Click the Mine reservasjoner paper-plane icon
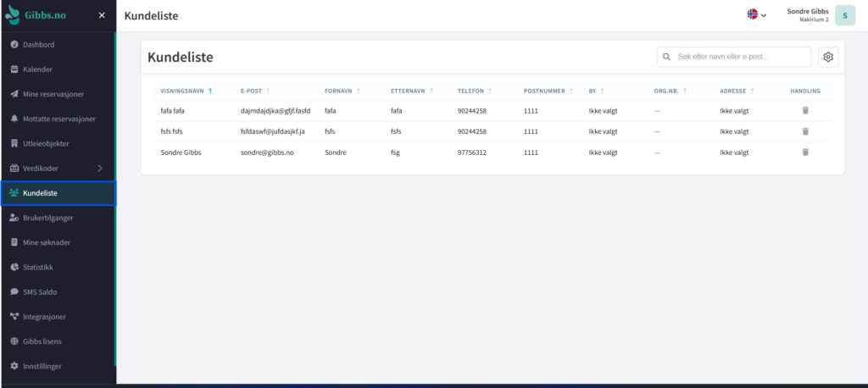The image size is (868, 388). tap(14, 94)
